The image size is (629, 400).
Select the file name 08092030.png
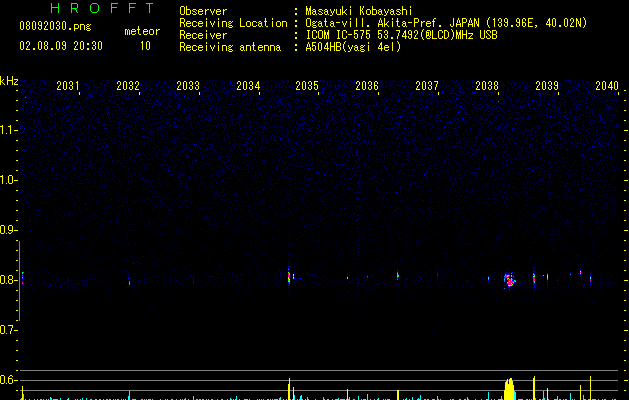click(x=55, y=26)
